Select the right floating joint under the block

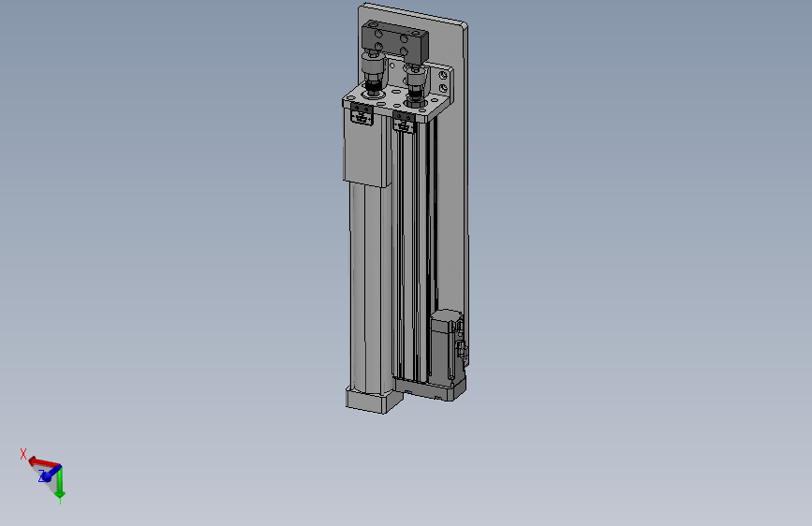[x=415, y=83]
